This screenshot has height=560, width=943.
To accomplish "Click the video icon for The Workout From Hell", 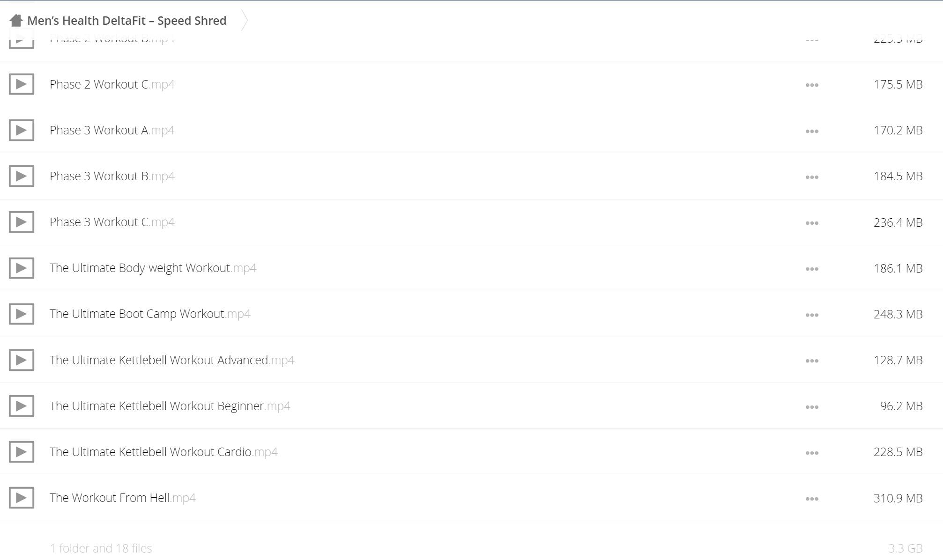I will pyautogui.click(x=22, y=498).
